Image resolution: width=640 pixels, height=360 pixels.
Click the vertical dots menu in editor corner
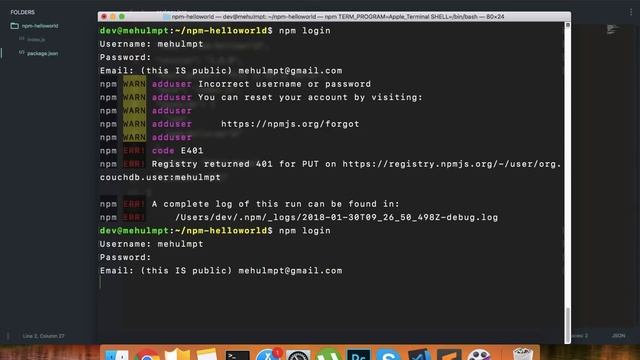coord(631,12)
